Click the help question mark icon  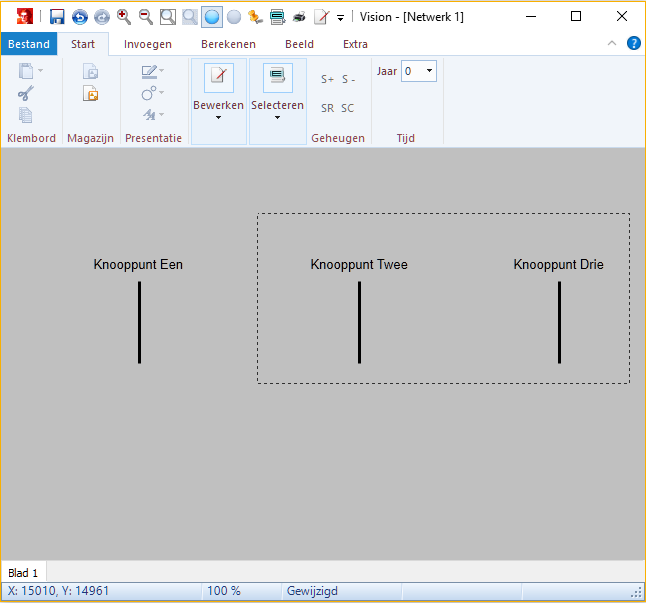coord(633,43)
